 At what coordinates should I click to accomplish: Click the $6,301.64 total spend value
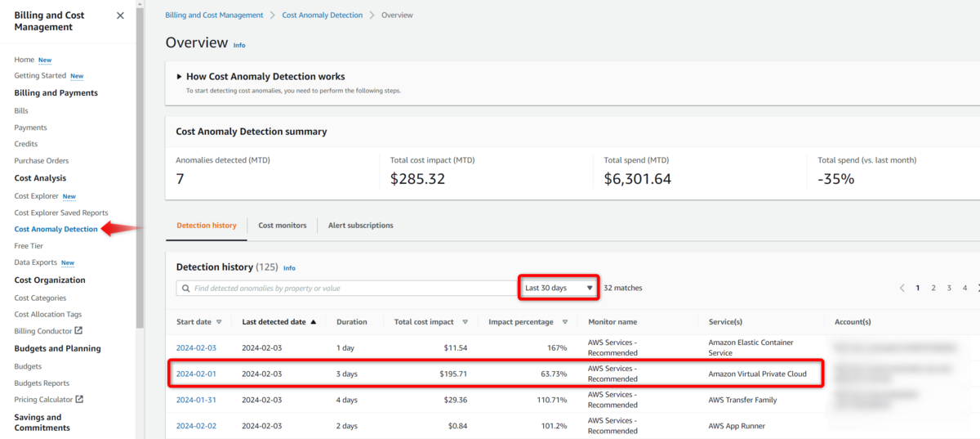click(637, 178)
